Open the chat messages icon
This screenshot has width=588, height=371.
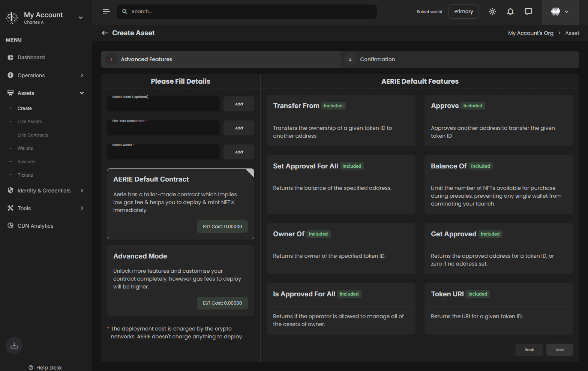pyautogui.click(x=528, y=12)
